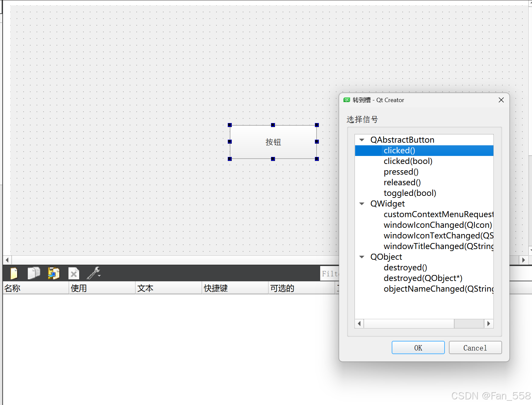Select the toggled(bool) signal
The height and width of the screenshot is (405, 532).
[424, 193]
